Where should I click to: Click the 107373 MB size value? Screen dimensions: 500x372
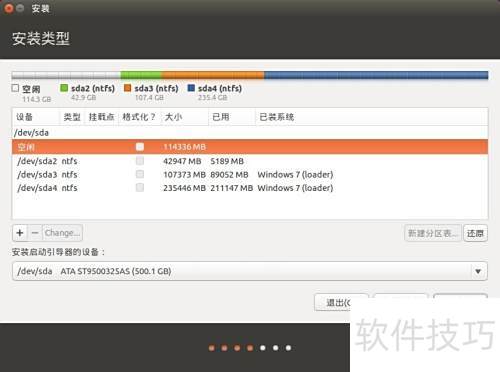[184, 174]
